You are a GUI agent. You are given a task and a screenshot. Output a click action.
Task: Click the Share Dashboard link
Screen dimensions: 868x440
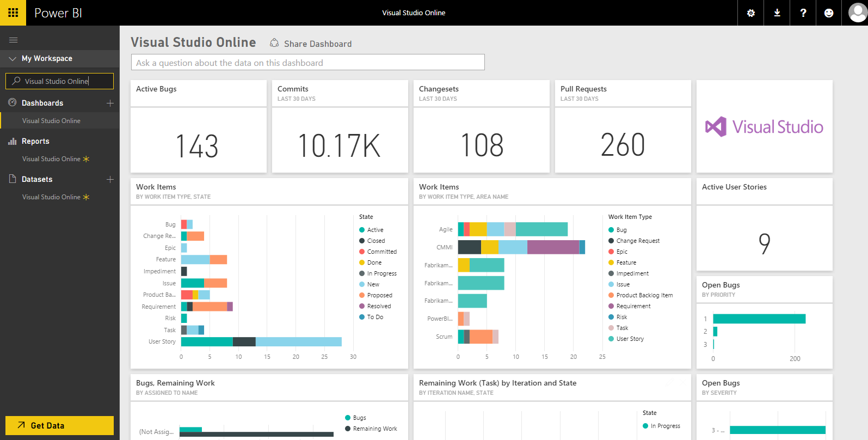coord(318,44)
